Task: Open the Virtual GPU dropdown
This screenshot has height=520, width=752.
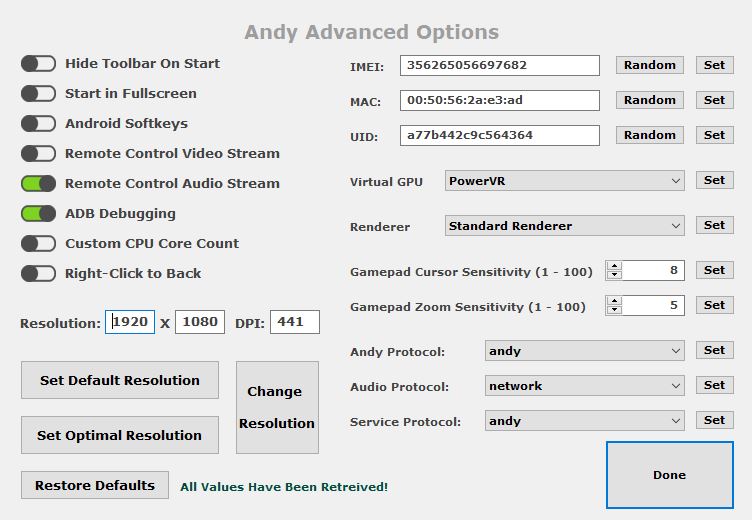Action: point(564,181)
